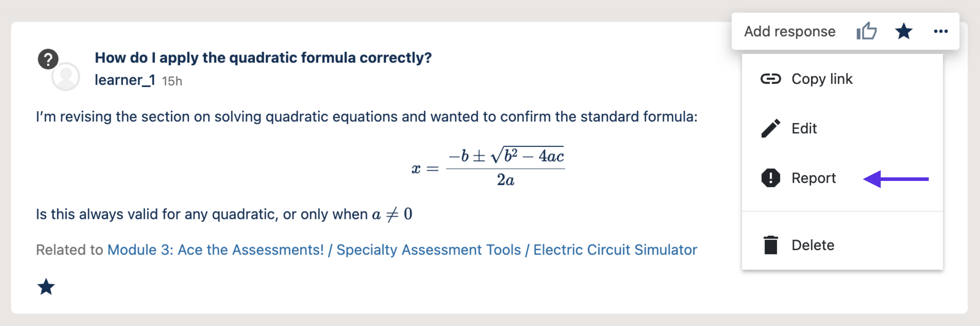The width and height of the screenshot is (980, 326).
Task: Toggle the follow star in the toolbar
Action: [x=903, y=31]
